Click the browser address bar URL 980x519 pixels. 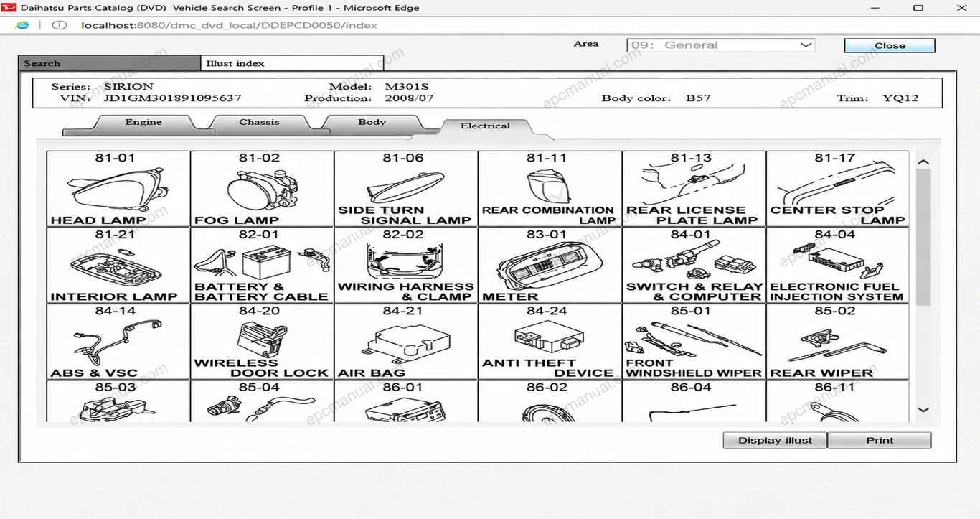(x=229, y=25)
